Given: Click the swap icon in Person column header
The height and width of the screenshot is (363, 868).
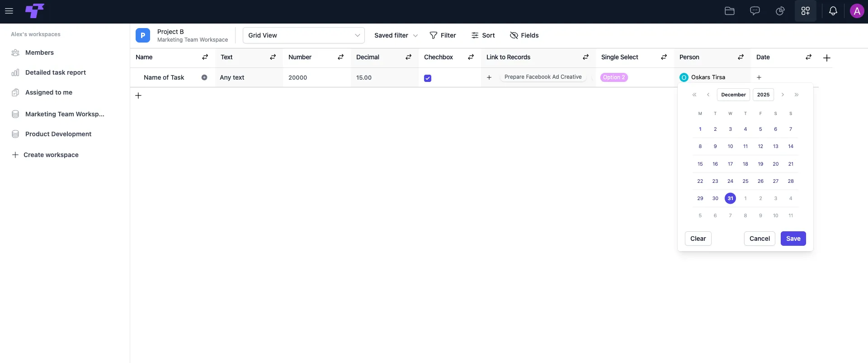Looking at the screenshot, I should [x=741, y=57].
